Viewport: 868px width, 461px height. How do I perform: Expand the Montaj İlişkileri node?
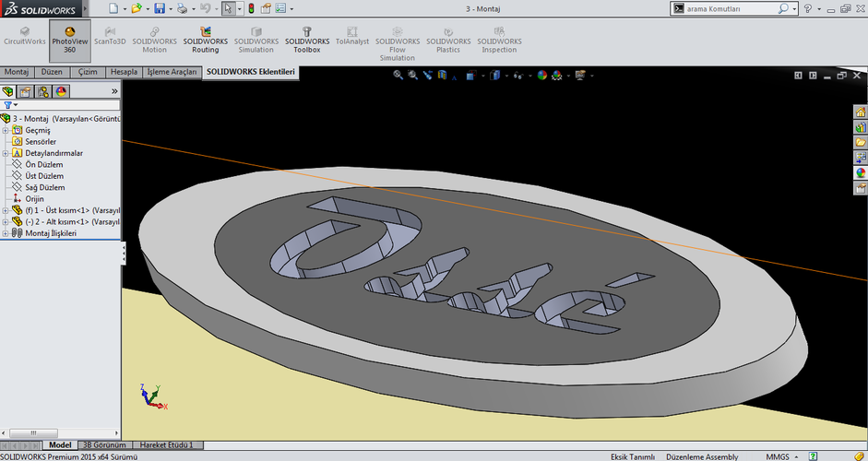click(6, 233)
